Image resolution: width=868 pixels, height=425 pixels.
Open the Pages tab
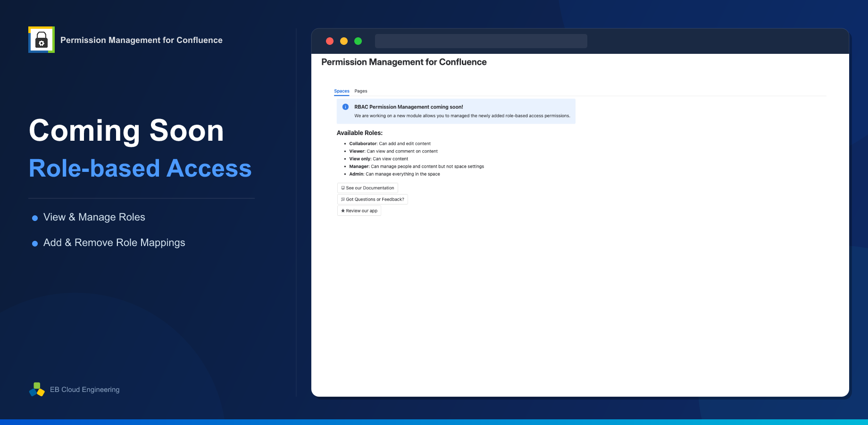click(361, 91)
